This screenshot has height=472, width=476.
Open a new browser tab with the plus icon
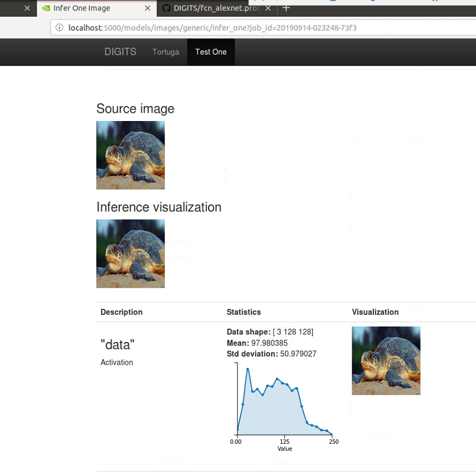(x=285, y=8)
